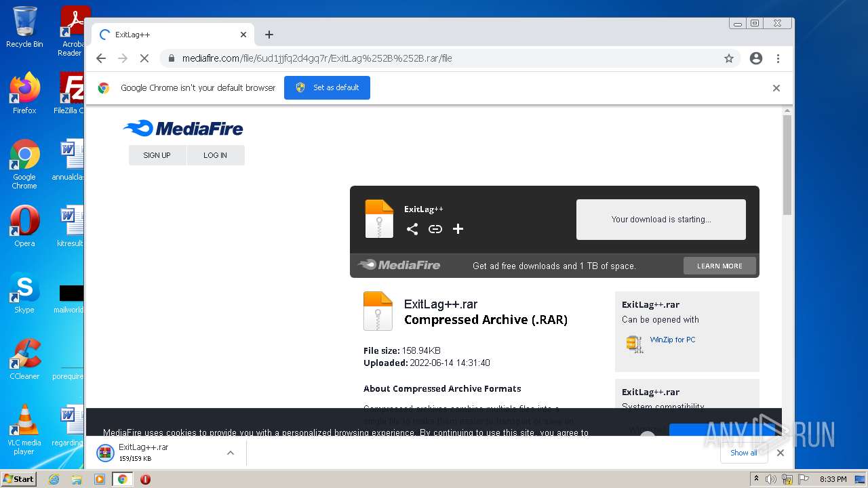
Task: Click the WinZip icon
Action: [x=634, y=344]
